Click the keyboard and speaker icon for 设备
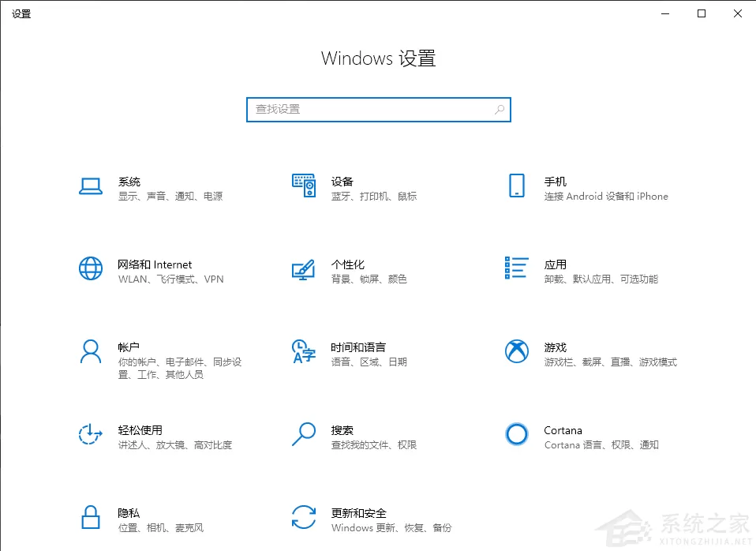 tap(304, 186)
